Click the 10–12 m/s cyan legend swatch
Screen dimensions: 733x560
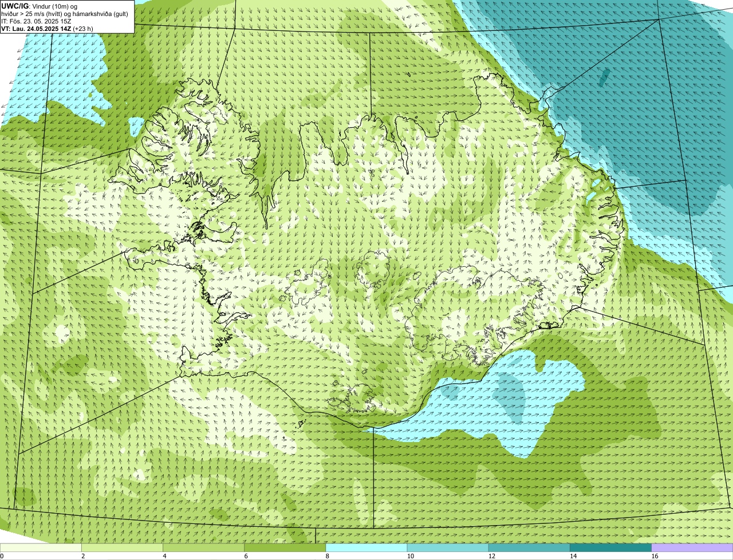pos(448,547)
